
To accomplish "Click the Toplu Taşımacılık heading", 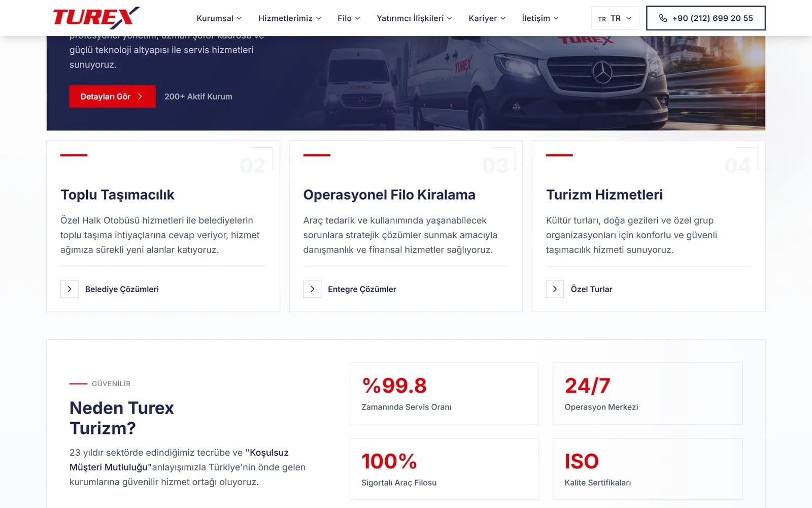I will tap(117, 195).
